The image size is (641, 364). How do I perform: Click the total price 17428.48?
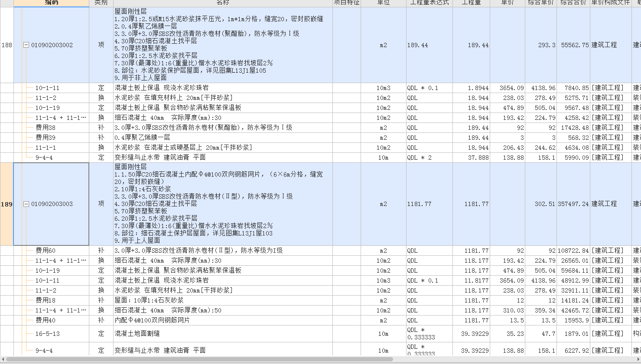pos(575,128)
